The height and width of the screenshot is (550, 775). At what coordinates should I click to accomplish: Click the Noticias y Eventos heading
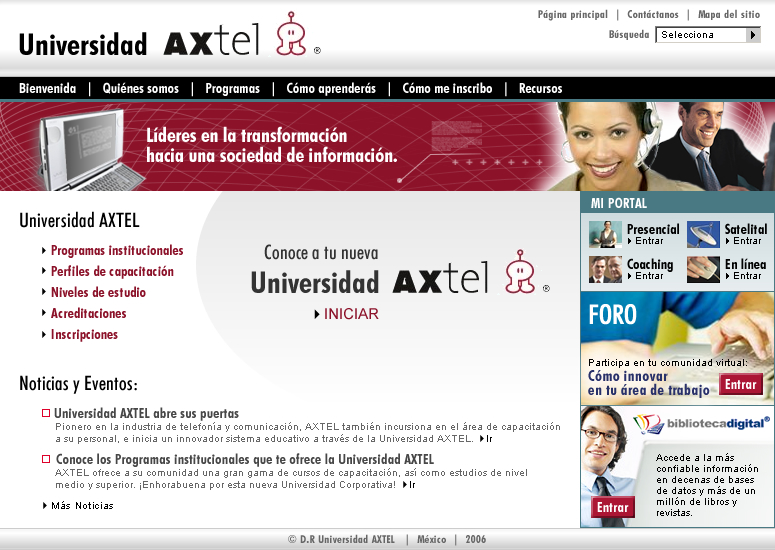(79, 384)
